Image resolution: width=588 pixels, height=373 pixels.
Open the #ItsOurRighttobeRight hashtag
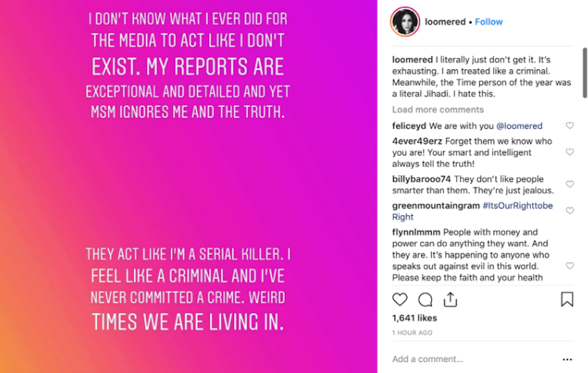(x=518, y=206)
